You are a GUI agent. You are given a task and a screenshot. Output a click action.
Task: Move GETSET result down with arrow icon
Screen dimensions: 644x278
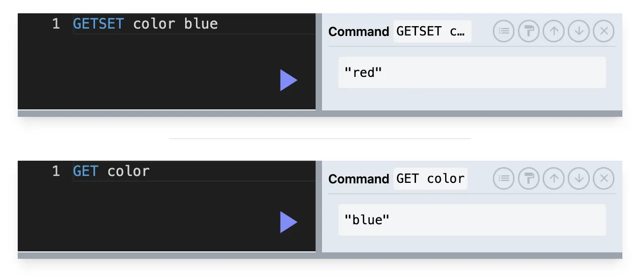tap(579, 32)
